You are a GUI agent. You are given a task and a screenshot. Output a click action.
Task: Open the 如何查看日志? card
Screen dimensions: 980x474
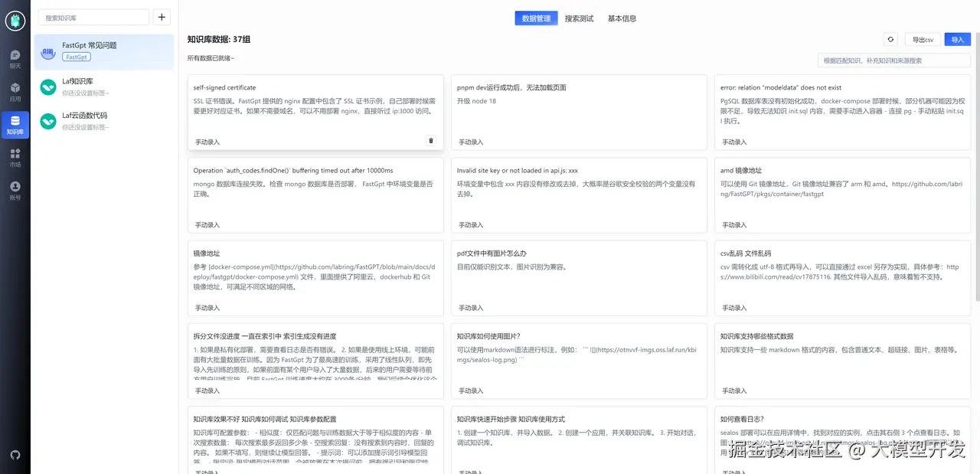click(x=842, y=440)
